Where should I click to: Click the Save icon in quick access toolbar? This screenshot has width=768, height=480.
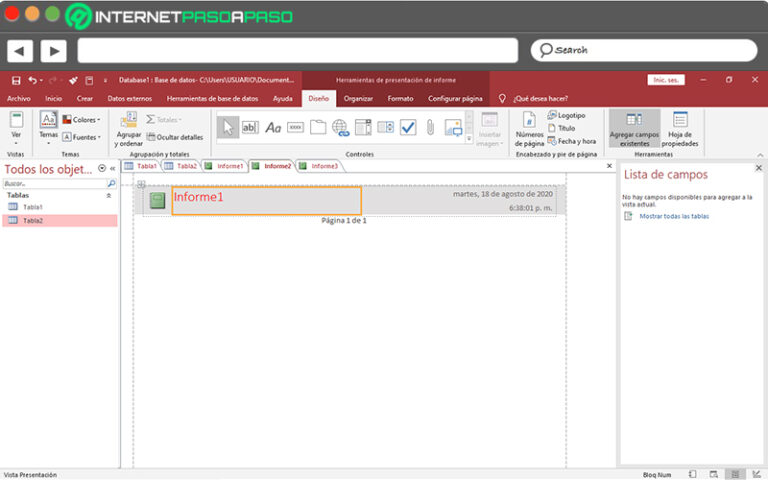click(x=16, y=80)
